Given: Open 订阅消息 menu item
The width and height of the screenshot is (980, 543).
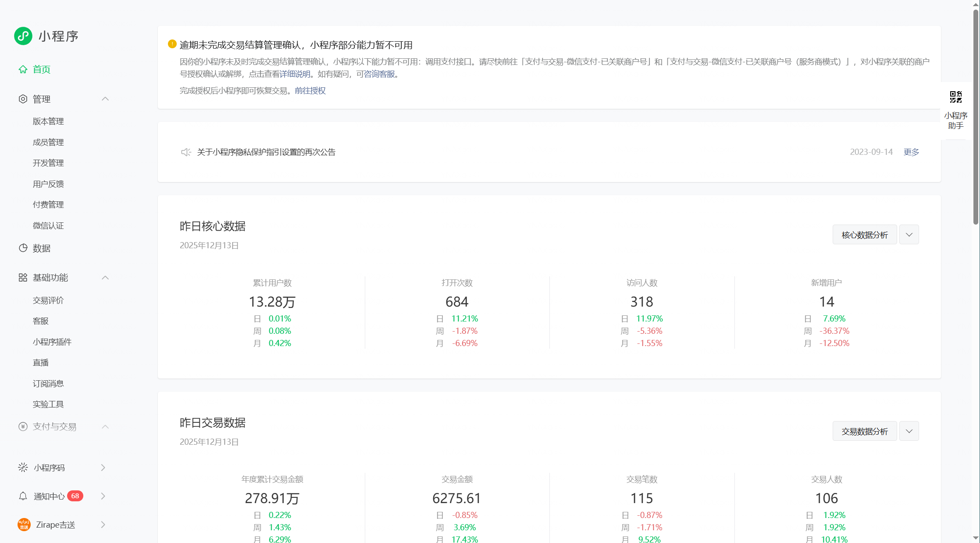Looking at the screenshot, I should (48, 384).
